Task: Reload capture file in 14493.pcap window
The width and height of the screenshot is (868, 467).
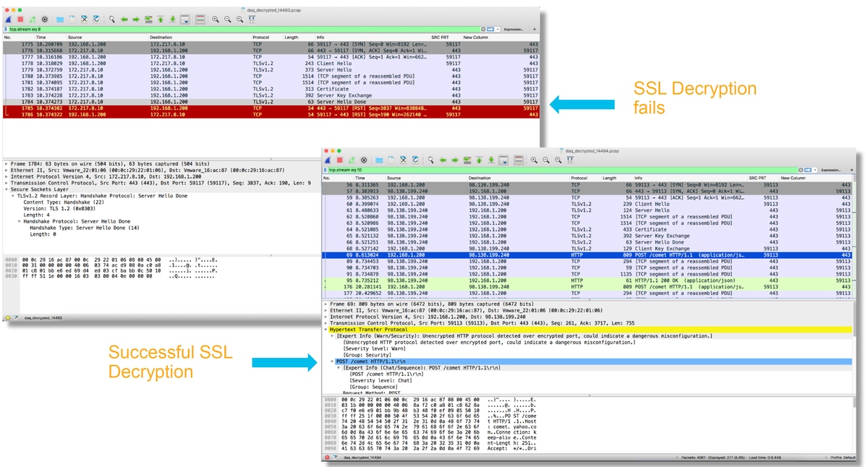Action: tap(96, 20)
